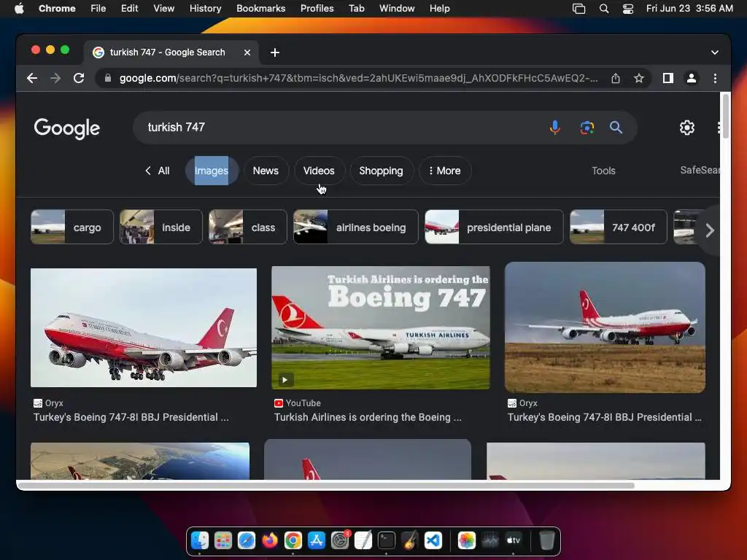
Task: Click the Google logo
Action: pos(66,128)
